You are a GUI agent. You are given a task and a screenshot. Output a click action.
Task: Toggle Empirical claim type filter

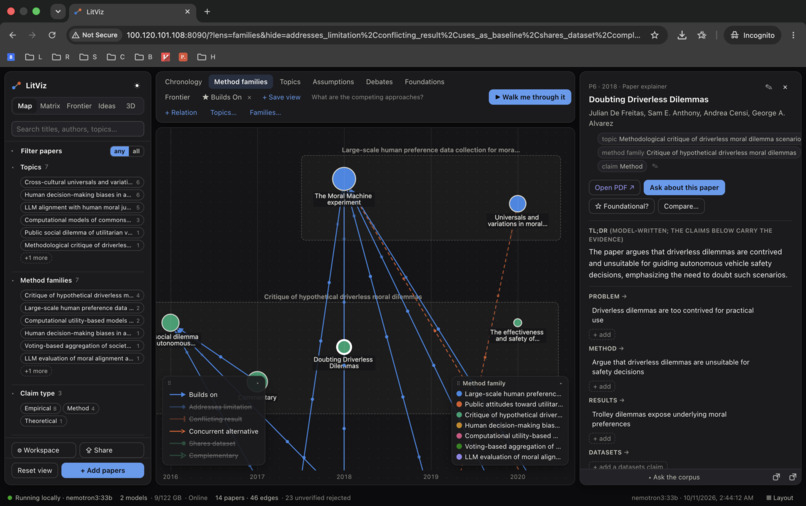(x=40, y=408)
